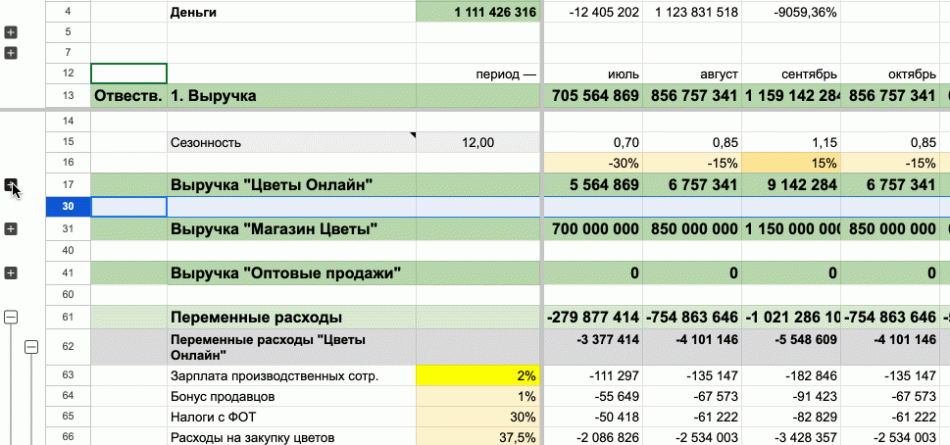950x445 pixels.
Task: Expand the row group beside row 7
Action: pos(11,51)
